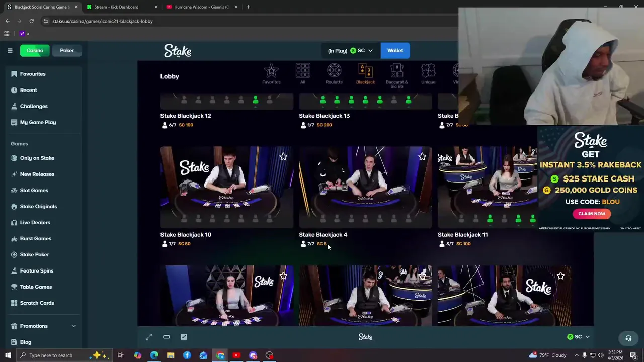Star the bottom-right bearded dealer table
Screen dimensions: 644x362
point(560,276)
